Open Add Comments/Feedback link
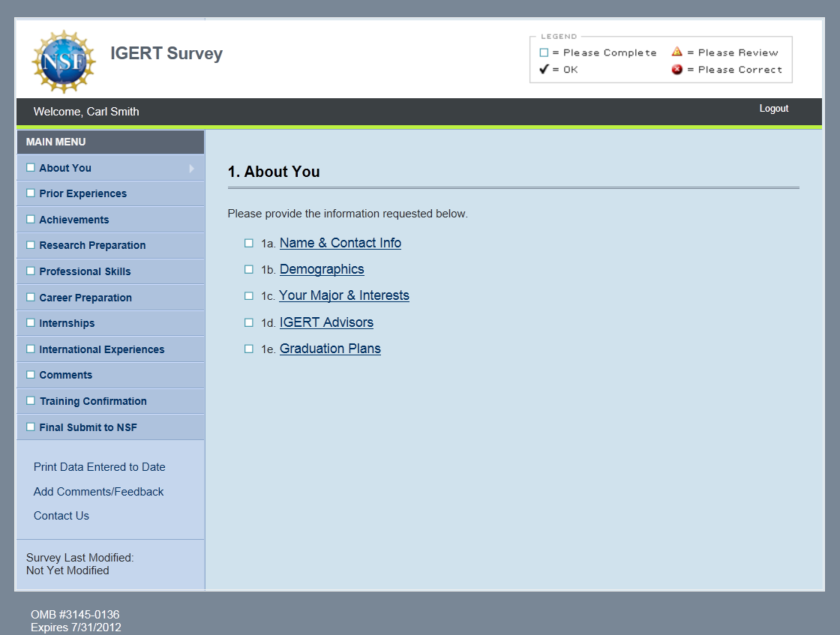The height and width of the screenshot is (635, 840). pyautogui.click(x=98, y=492)
